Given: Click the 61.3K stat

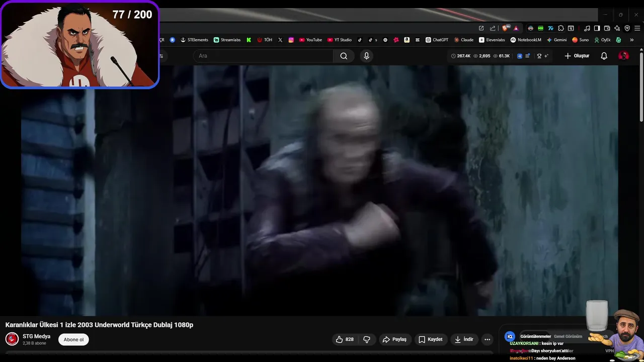Looking at the screenshot, I should point(502,56).
